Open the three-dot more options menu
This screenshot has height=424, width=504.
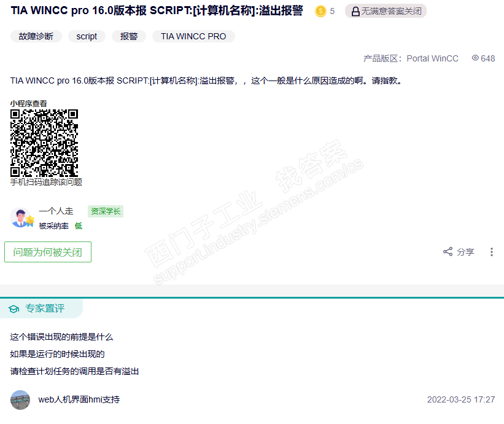(x=492, y=252)
